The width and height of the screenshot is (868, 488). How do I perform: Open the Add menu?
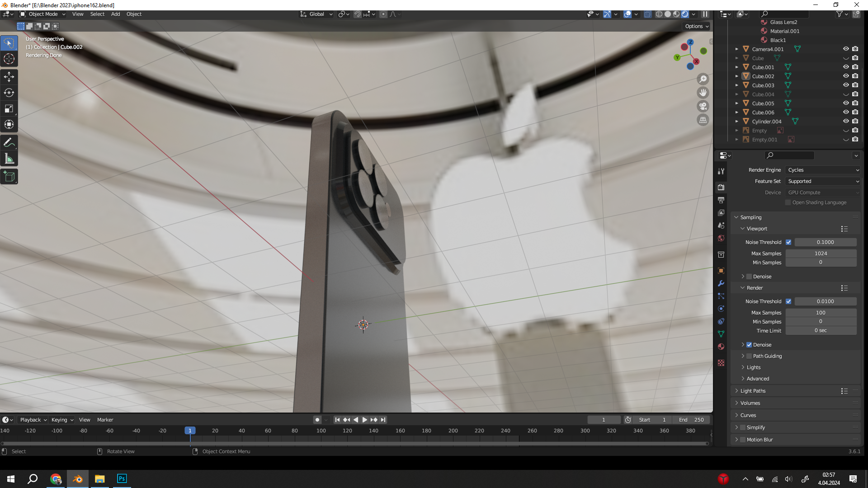coord(115,14)
